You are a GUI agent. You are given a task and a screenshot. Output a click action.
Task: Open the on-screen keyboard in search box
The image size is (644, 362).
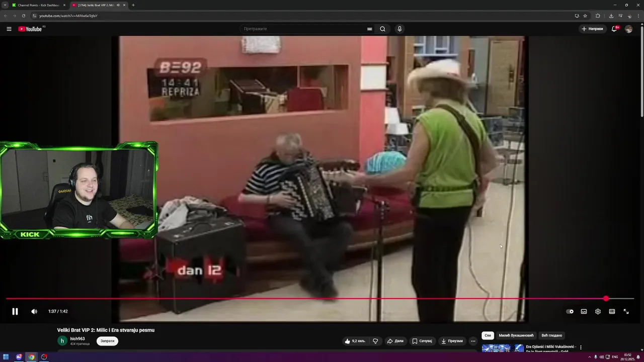(369, 29)
